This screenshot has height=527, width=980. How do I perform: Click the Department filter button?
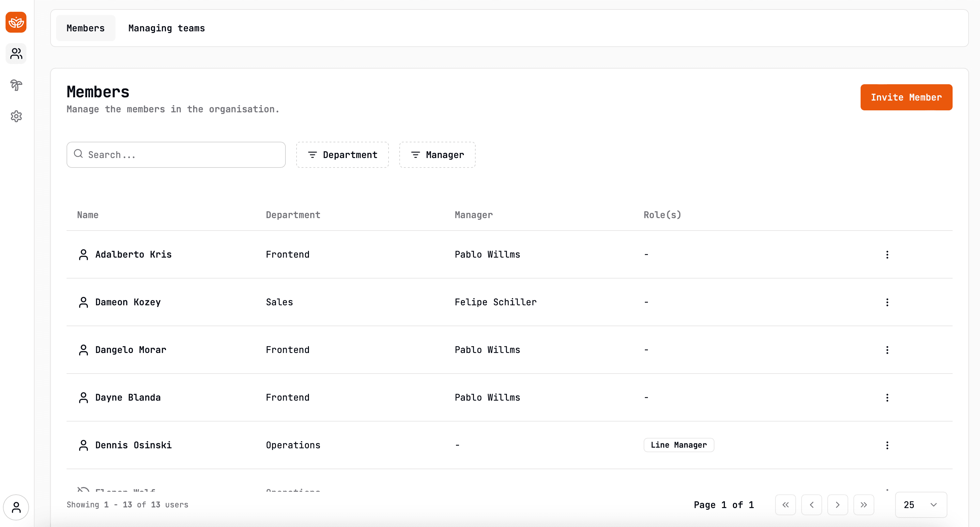pos(342,154)
